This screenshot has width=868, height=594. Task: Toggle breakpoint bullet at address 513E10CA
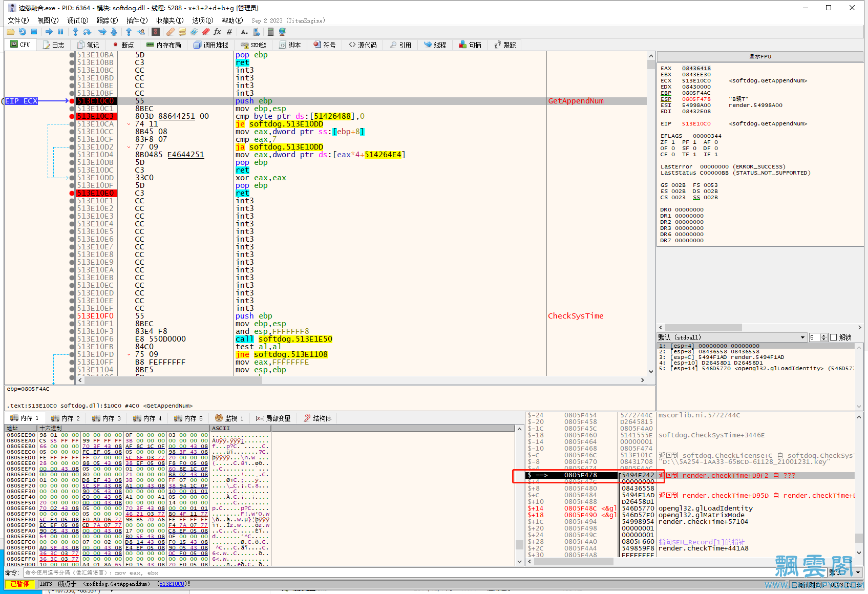(x=72, y=124)
